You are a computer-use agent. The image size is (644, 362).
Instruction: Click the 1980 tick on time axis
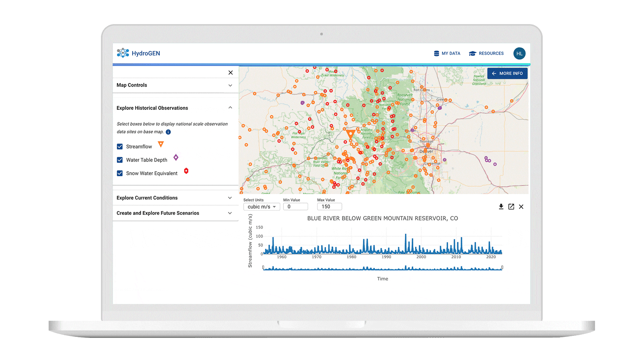point(352,257)
